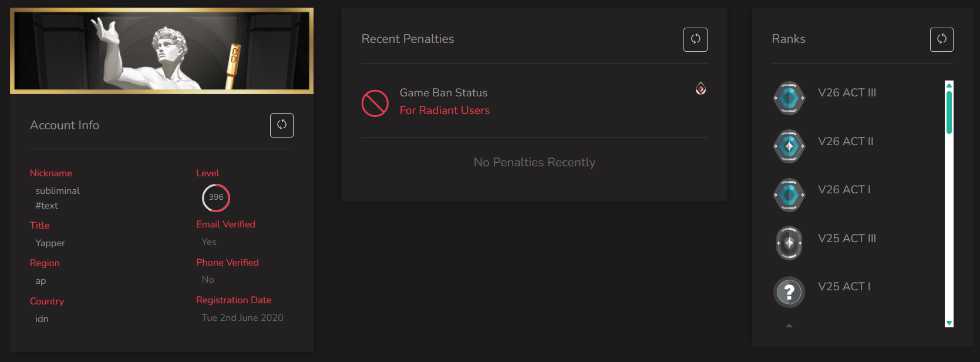The height and width of the screenshot is (362, 980).
Task: Refresh the Recent Penalties panel
Action: 695,39
